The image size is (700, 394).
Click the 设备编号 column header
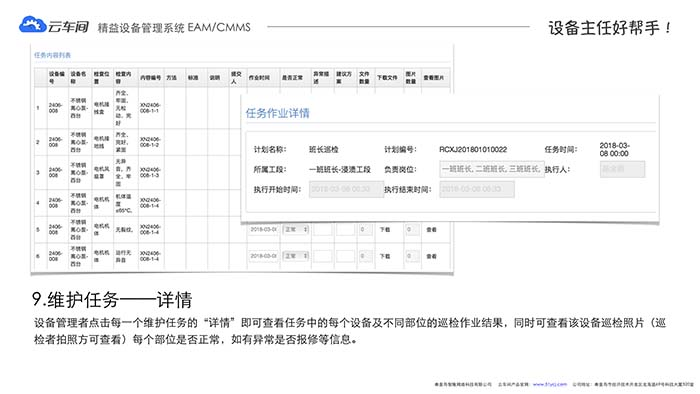click(57, 78)
